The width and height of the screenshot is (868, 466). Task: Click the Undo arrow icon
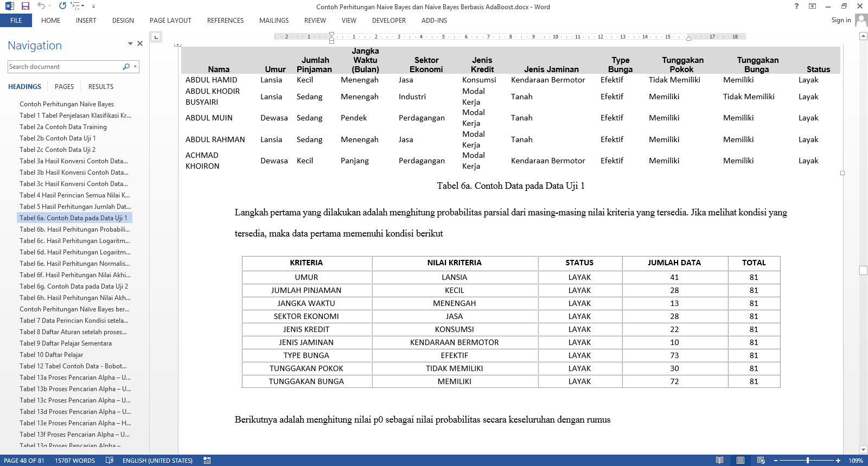41,6
